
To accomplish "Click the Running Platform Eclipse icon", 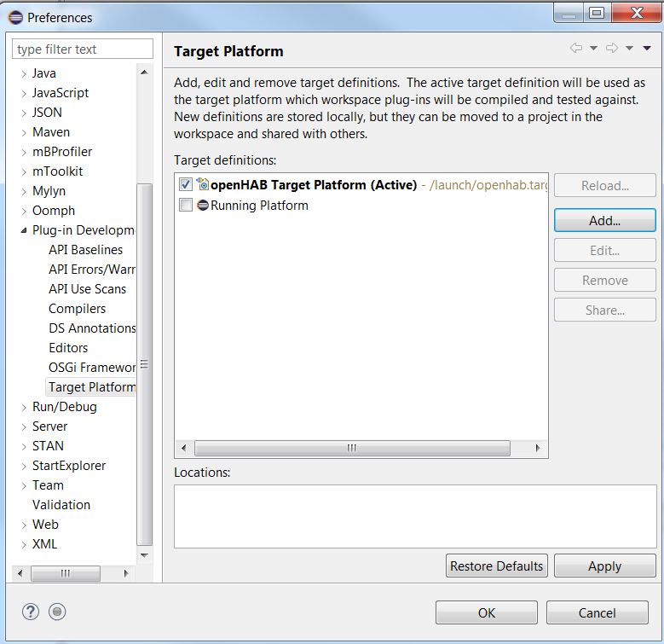I will [x=203, y=205].
